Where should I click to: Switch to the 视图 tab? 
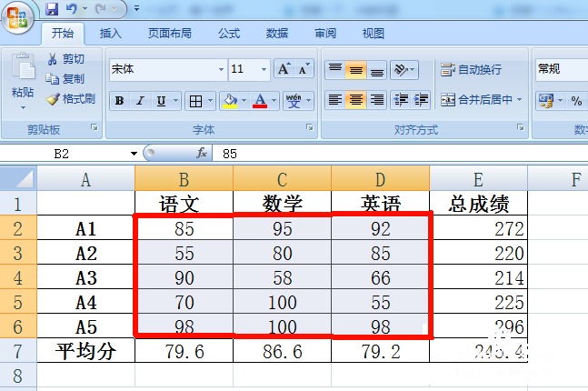coord(374,34)
